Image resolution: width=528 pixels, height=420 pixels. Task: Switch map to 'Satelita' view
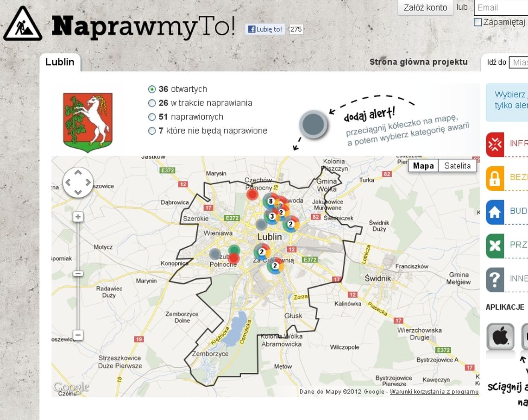(x=457, y=166)
